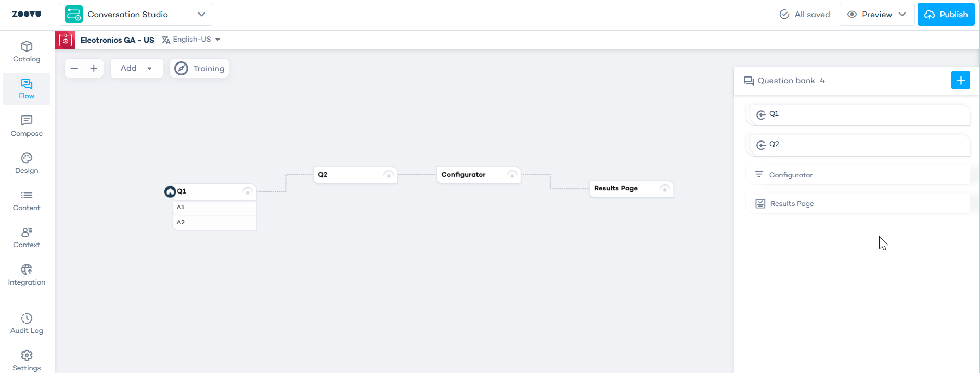Open the Context section
Screen dimensions: 980x373
pyautogui.click(x=27, y=238)
